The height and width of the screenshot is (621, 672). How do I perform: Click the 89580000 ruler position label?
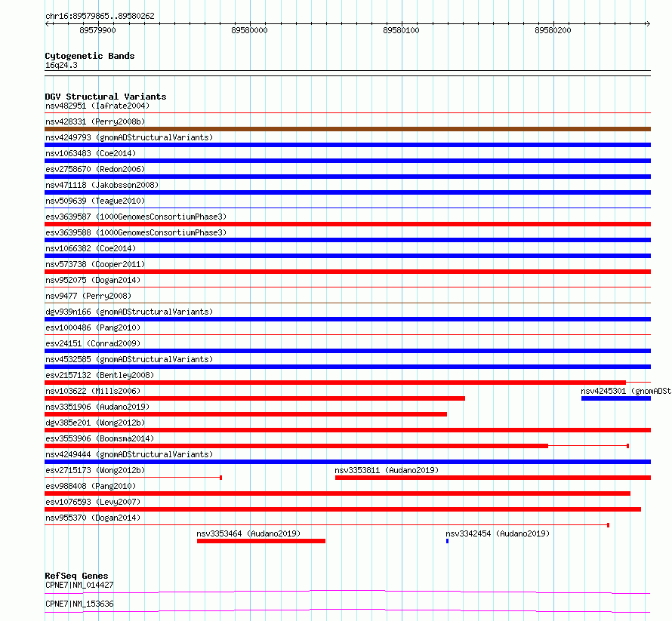pyautogui.click(x=249, y=30)
